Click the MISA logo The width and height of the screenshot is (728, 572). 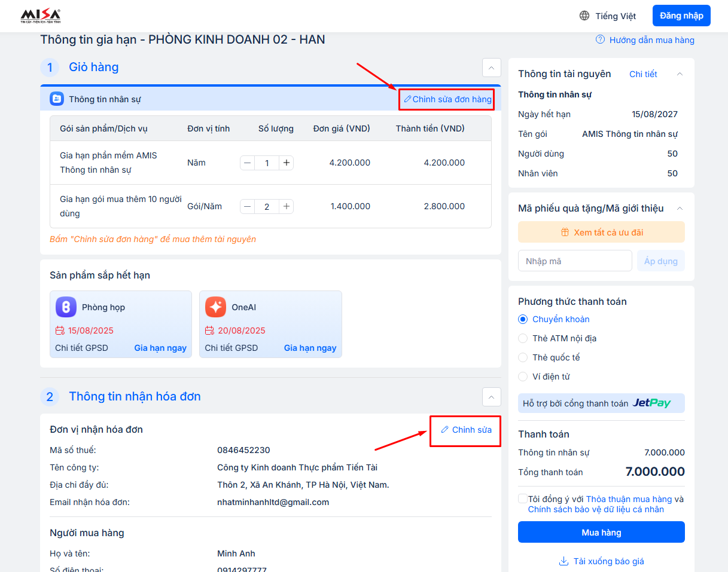pyautogui.click(x=40, y=16)
